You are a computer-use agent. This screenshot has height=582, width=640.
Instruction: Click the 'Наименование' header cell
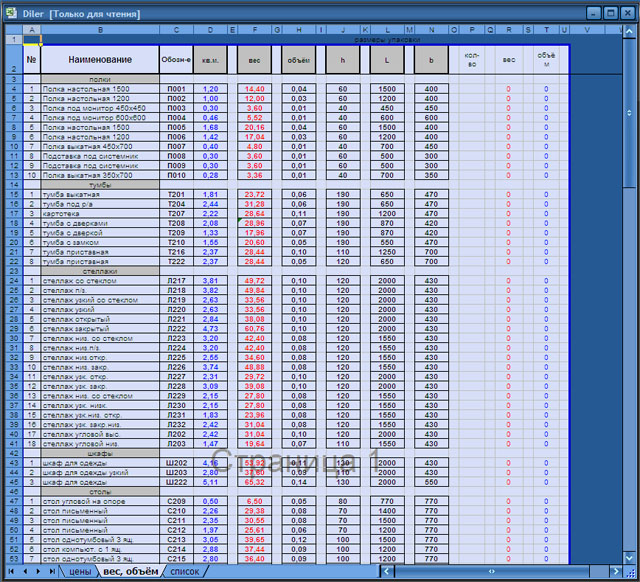[x=100, y=60]
